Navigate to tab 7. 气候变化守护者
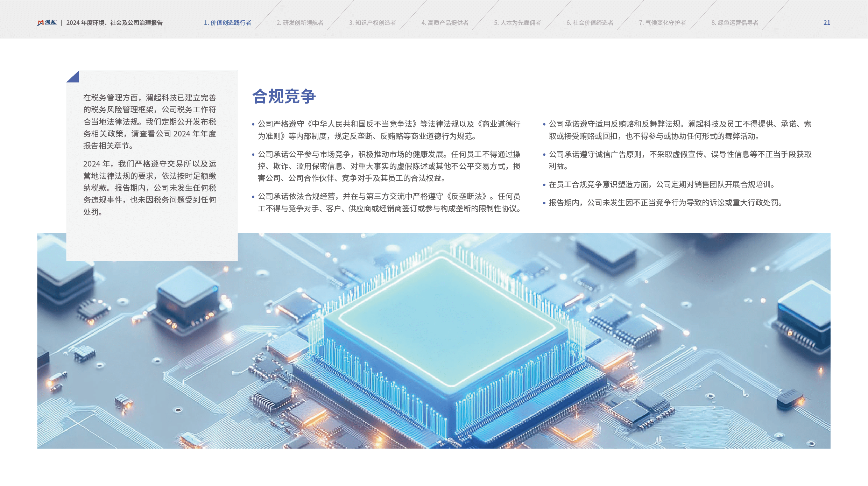Image resolution: width=868 pixels, height=486 pixels. 662,23
